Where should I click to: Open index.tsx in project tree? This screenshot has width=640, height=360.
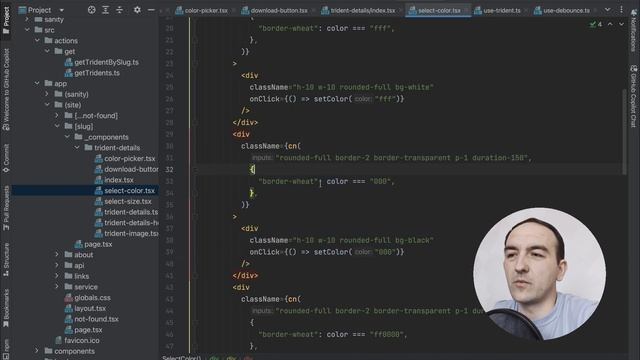[x=114, y=180]
